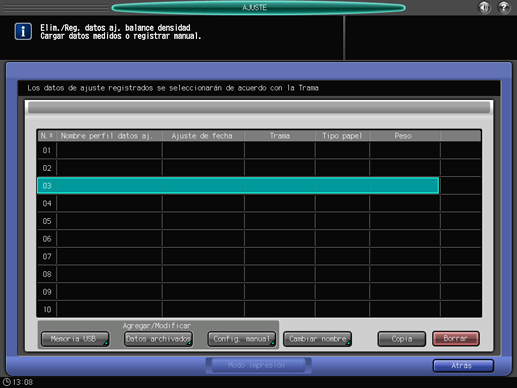Viewport: 517px width, 388px height.
Task: Click the Trama column header
Action: 280,136
